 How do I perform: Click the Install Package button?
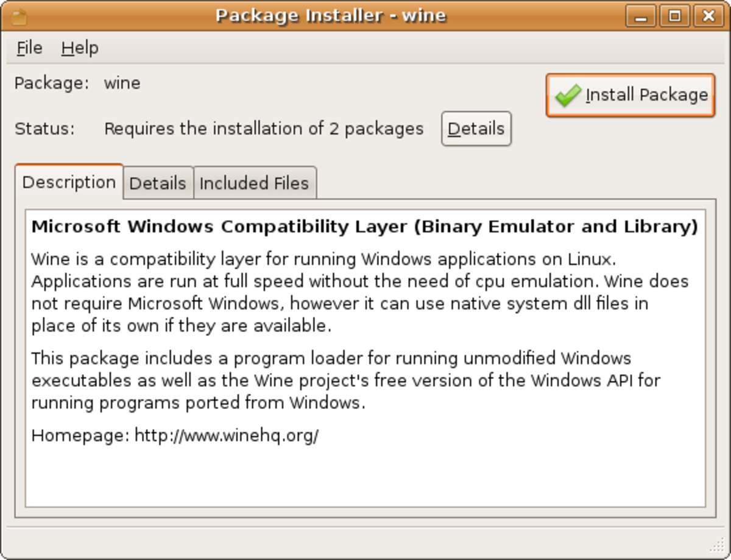pyautogui.click(x=630, y=95)
